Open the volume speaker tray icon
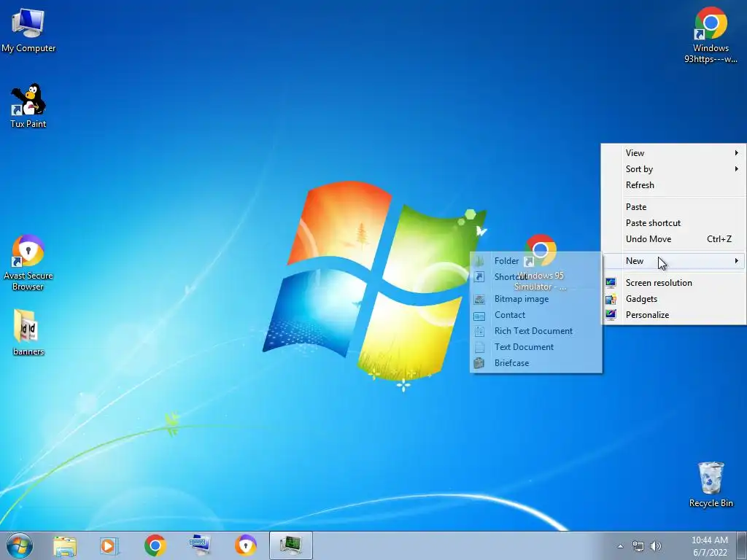The width and height of the screenshot is (747, 560). point(656,546)
